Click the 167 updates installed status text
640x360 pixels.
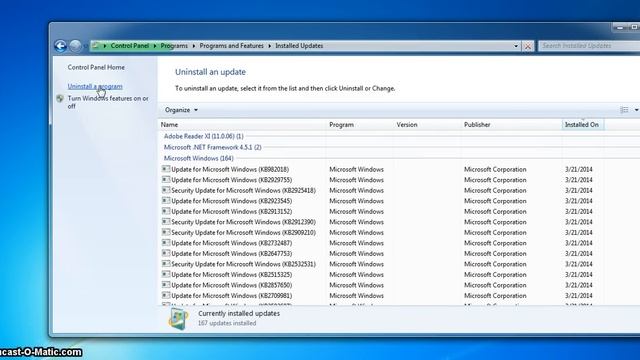[227, 323]
